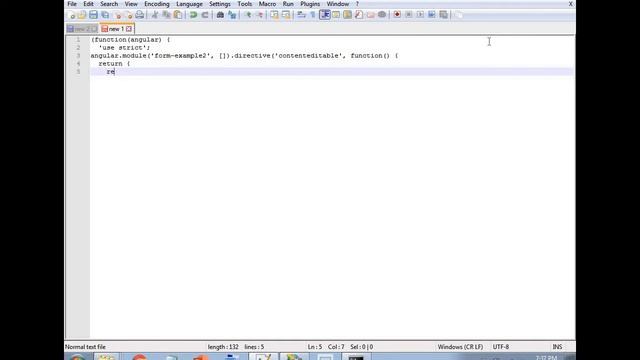Open the Encoding menu
The height and width of the screenshot is (360, 640).
157,4
